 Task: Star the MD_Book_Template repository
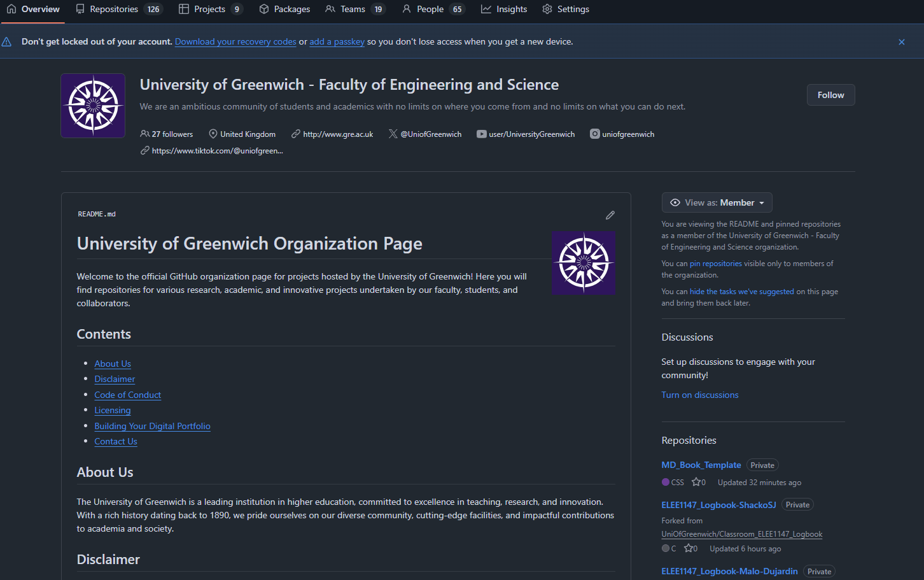[x=696, y=482]
